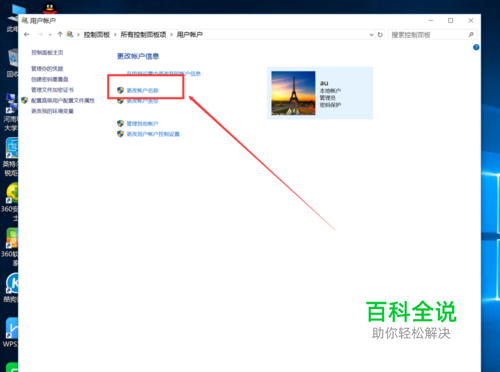Open the address bar history dropdown
The width and height of the screenshot is (500, 372).
pos(371,35)
